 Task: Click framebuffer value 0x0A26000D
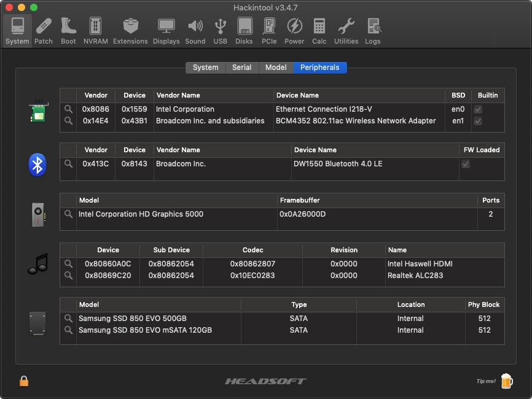(303, 214)
